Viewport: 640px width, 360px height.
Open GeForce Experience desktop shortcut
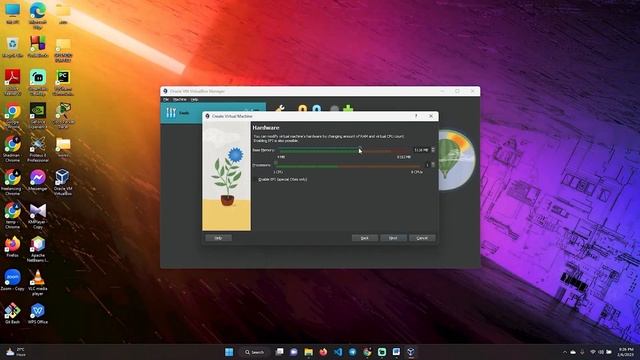tap(38, 116)
